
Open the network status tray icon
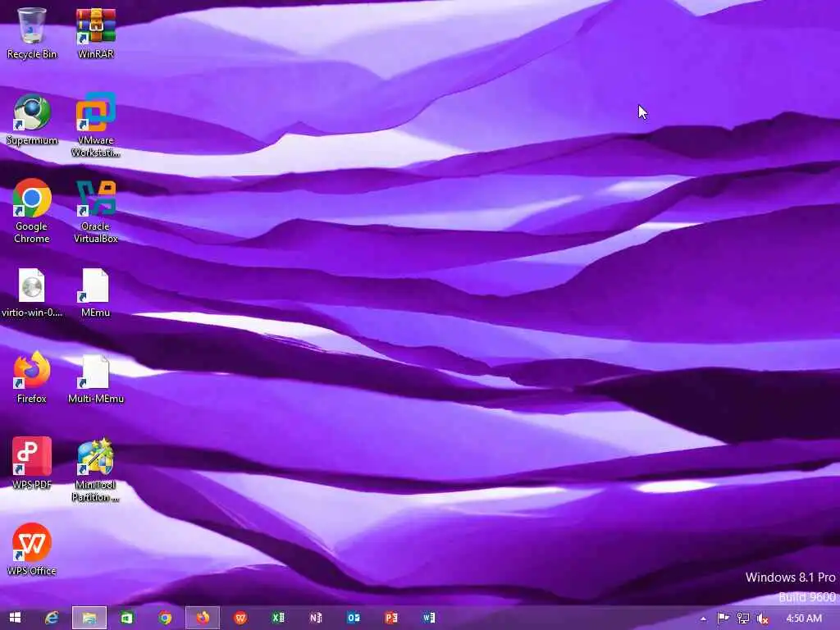(743, 619)
